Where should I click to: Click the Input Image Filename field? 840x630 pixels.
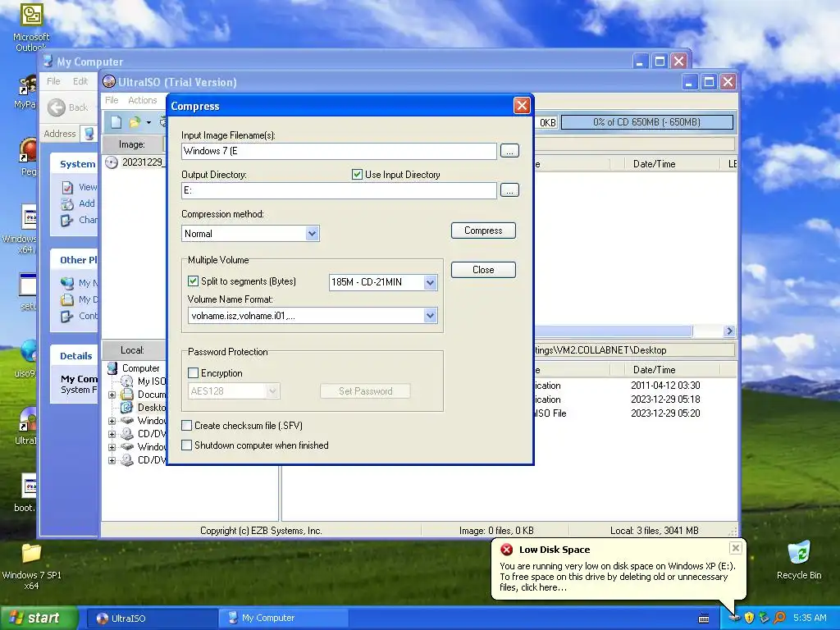[339, 151]
